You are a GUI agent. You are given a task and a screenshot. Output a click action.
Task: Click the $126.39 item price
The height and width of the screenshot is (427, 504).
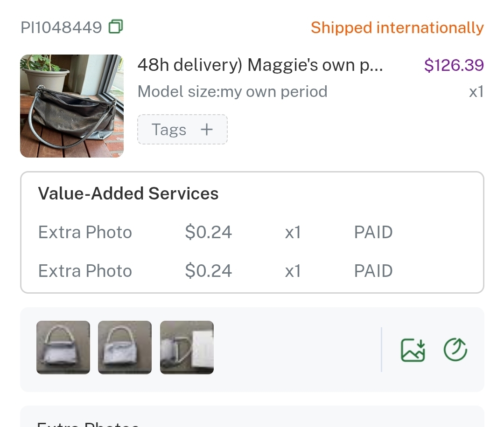pyautogui.click(x=454, y=65)
